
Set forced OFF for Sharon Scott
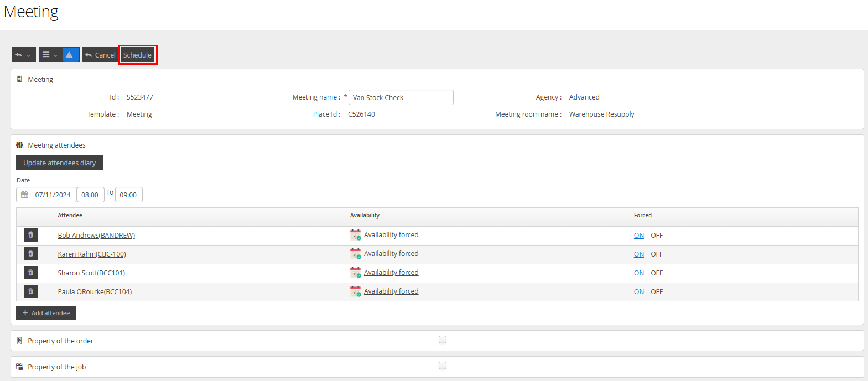(657, 273)
